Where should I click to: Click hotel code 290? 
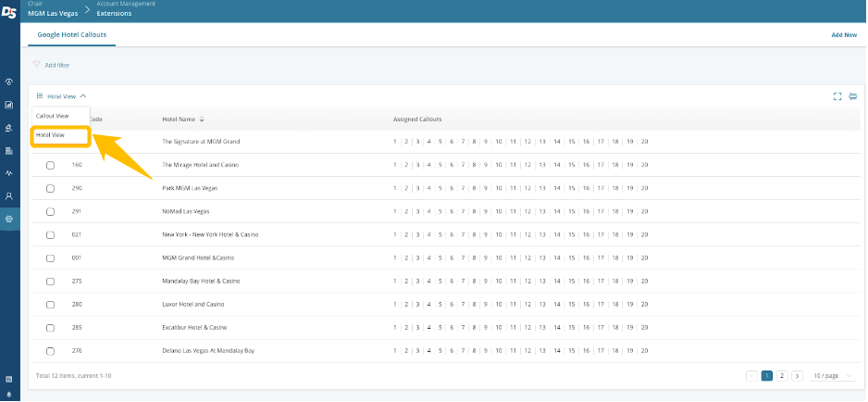77,189
